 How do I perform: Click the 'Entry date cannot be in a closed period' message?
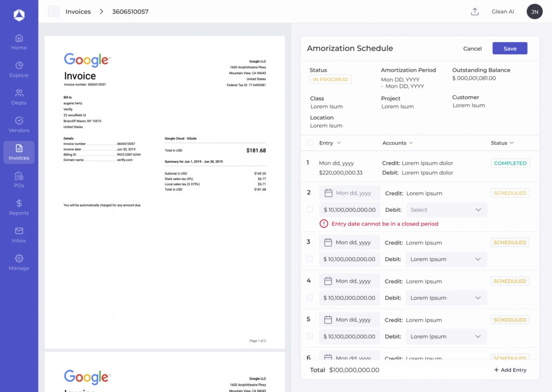point(385,223)
